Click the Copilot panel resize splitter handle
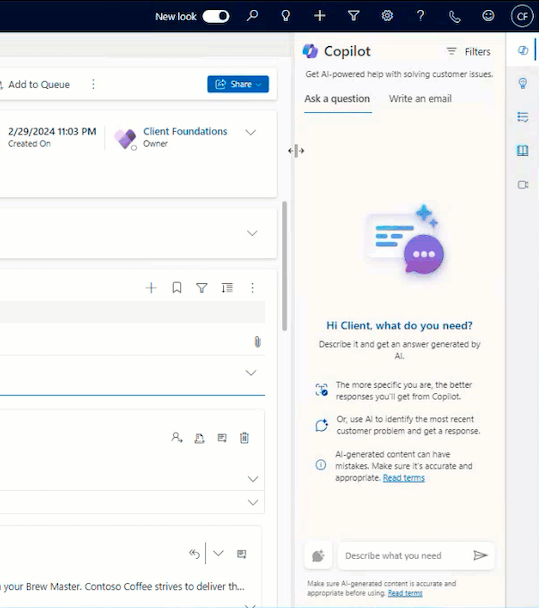 point(296,151)
